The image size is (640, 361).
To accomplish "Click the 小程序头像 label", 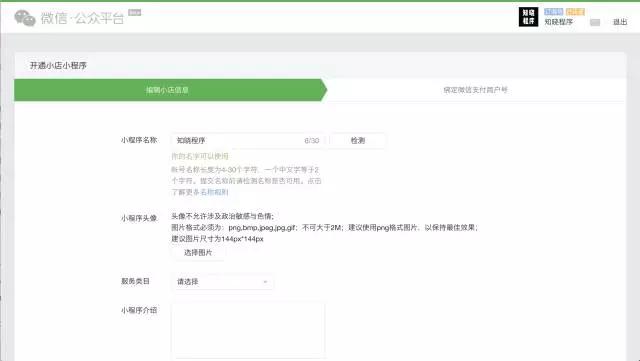I will (x=139, y=218).
